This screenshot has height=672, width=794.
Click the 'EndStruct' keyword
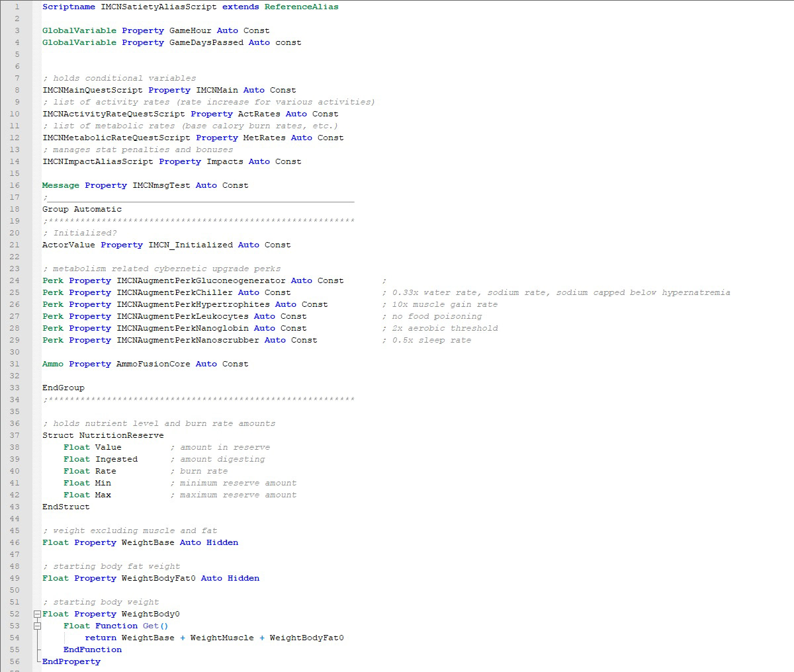tap(66, 507)
